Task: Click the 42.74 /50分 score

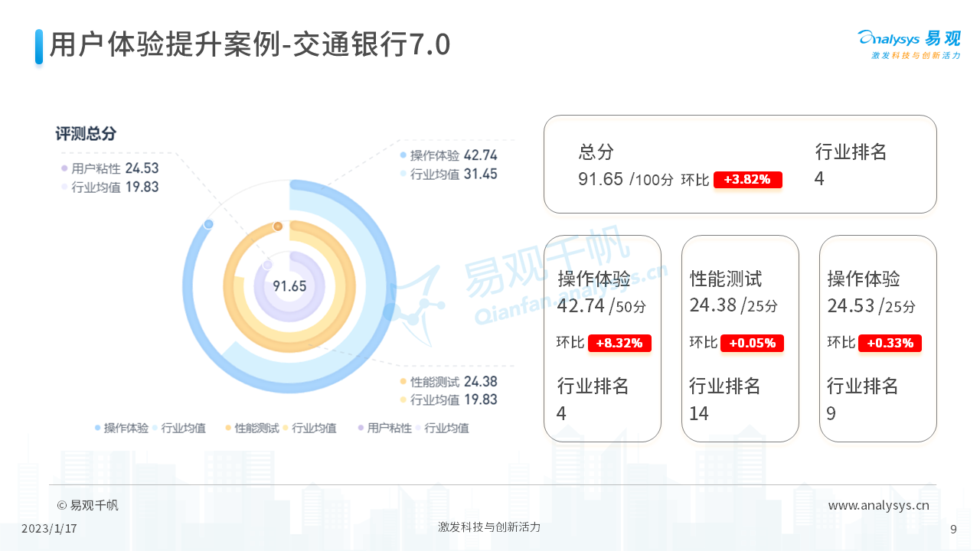Action: tap(602, 306)
